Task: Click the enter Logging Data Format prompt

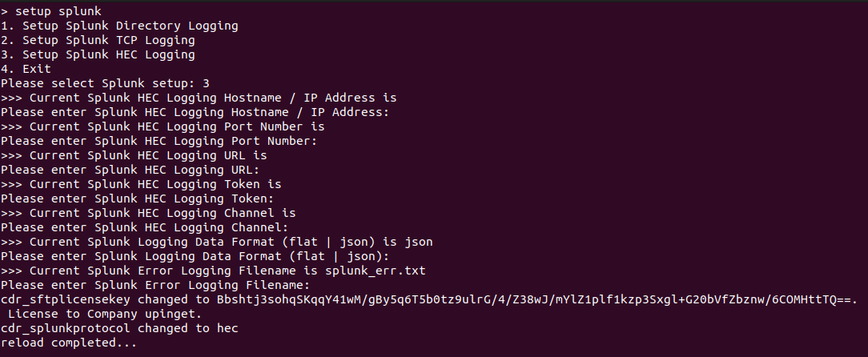Action: click(x=195, y=256)
